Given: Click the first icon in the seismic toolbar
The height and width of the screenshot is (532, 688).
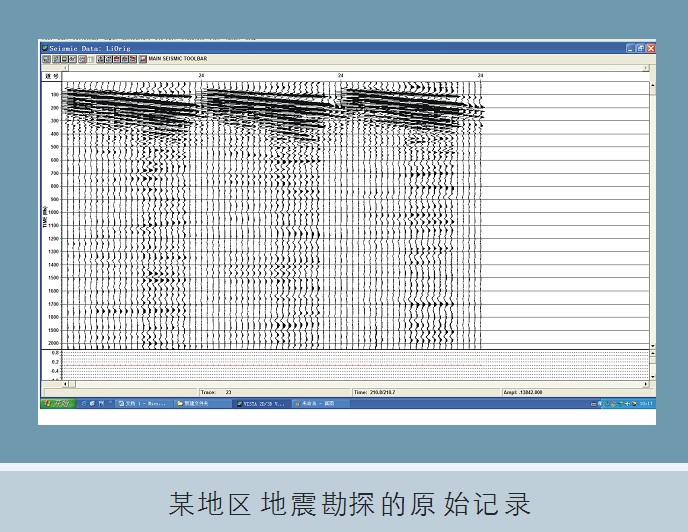Looking at the screenshot, I should coord(46,59).
